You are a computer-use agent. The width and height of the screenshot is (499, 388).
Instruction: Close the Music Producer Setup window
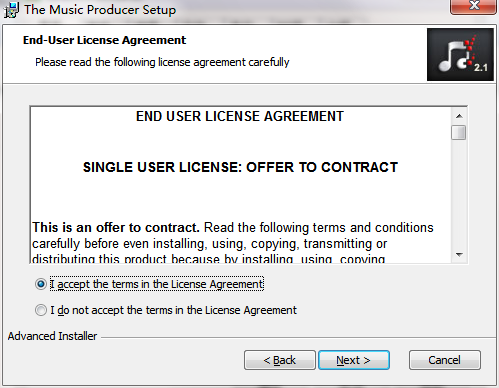(473, 6)
